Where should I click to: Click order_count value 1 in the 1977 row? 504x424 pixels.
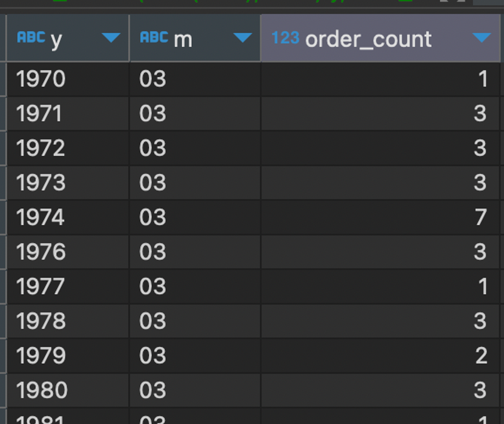[381, 287]
